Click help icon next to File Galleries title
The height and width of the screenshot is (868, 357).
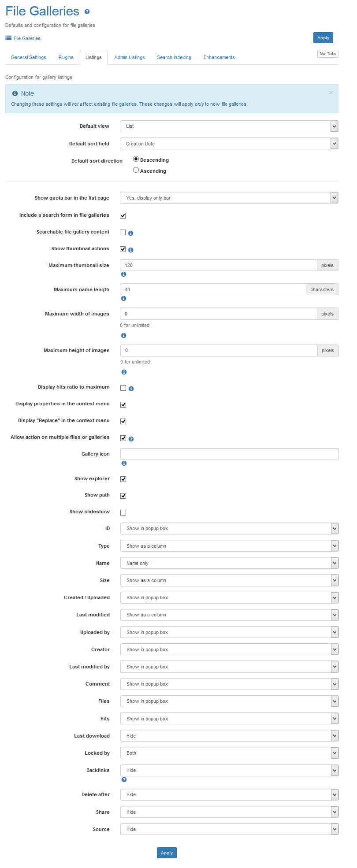click(87, 12)
